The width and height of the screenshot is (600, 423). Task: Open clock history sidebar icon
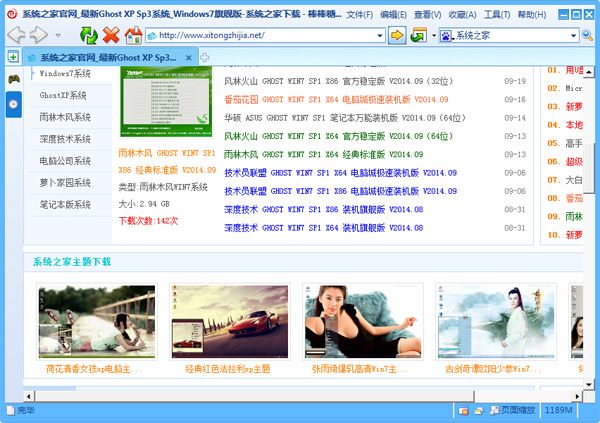click(13, 103)
